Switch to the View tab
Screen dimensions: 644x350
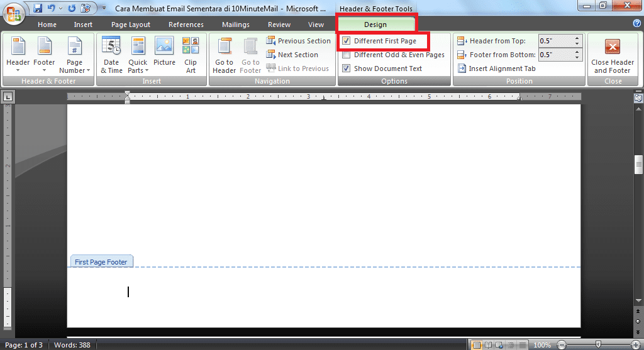tap(316, 25)
